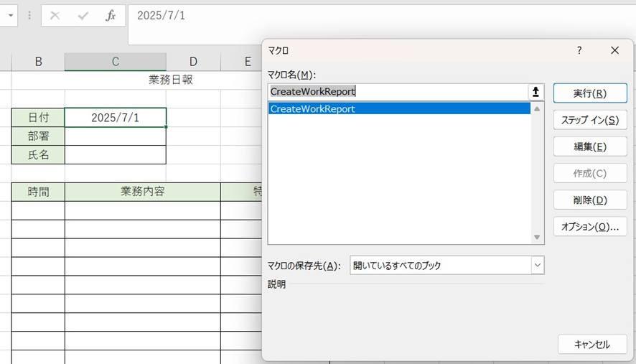Expand the name box dropdown arrow
The image size is (636, 364).
(x=11, y=16)
